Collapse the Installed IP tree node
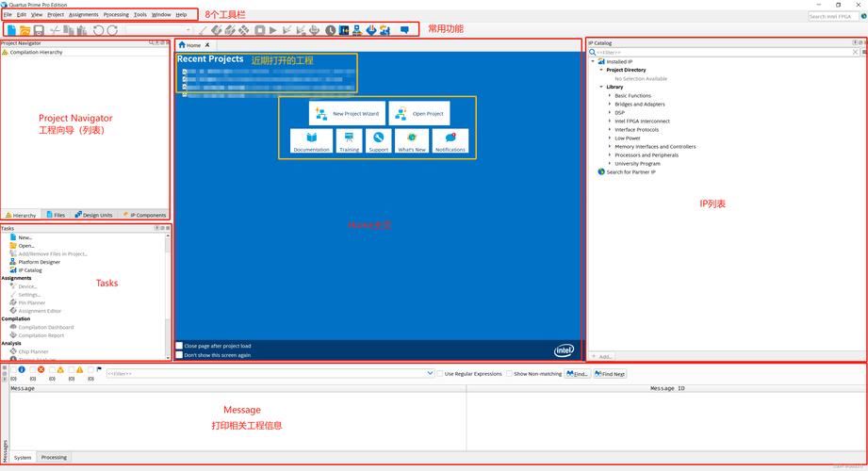This screenshot has width=868, height=471. [x=593, y=61]
